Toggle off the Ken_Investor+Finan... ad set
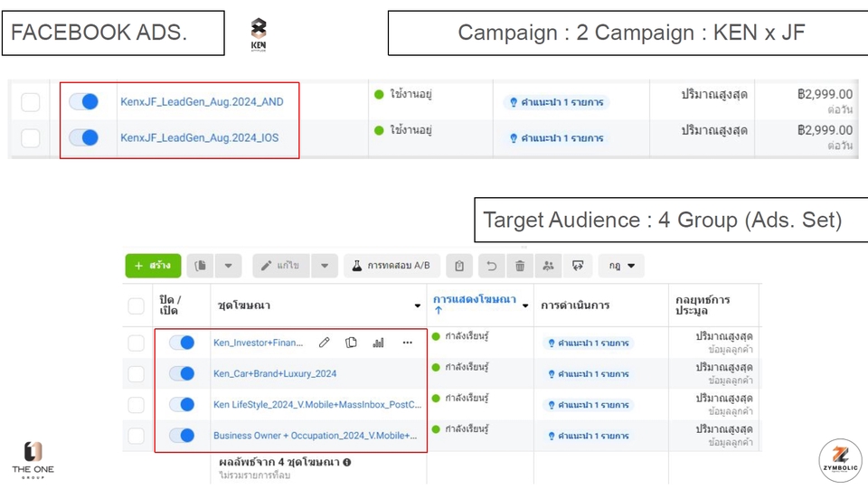Viewport: 868px width, 489px height. pos(182,343)
